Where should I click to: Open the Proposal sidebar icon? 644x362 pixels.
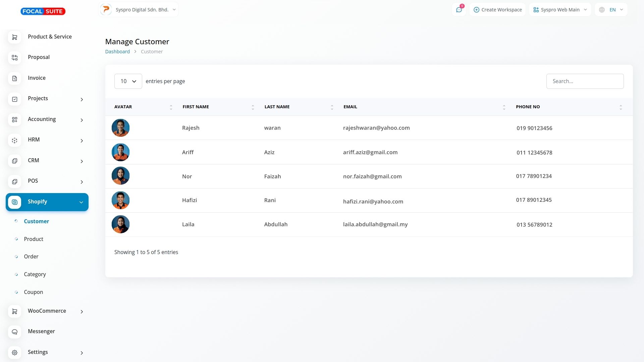coord(14,58)
